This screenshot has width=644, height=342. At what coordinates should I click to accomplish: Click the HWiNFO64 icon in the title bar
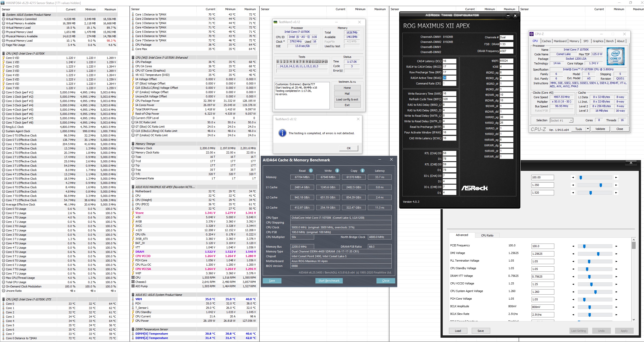[3, 3]
